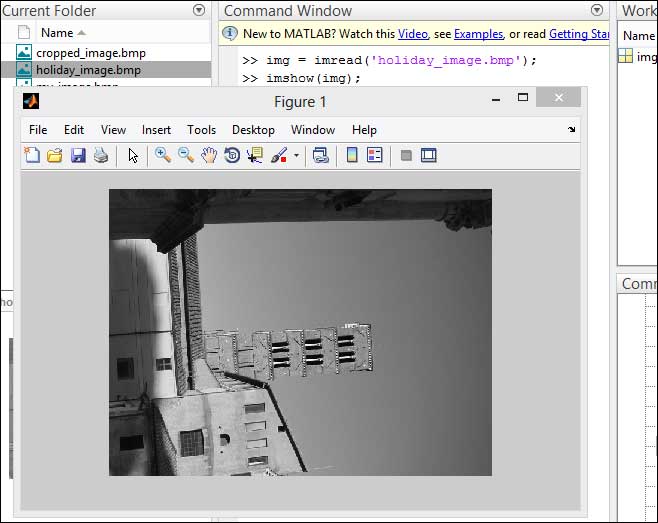Open the Insert menu in Figure 1
The image size is (658, 523).
[156, 130]
